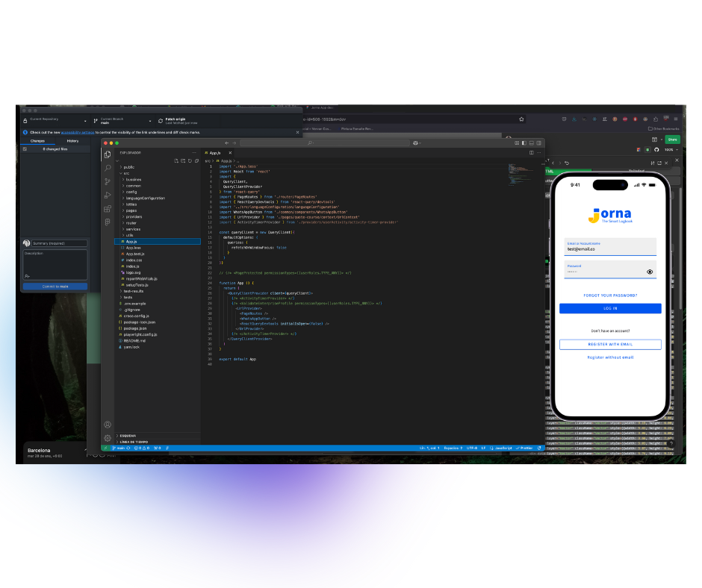The width and height of the screenshot is (702, 588).
Task: Open Current Branch dropdown in GitHub Desktop
Action: (122, 121)
